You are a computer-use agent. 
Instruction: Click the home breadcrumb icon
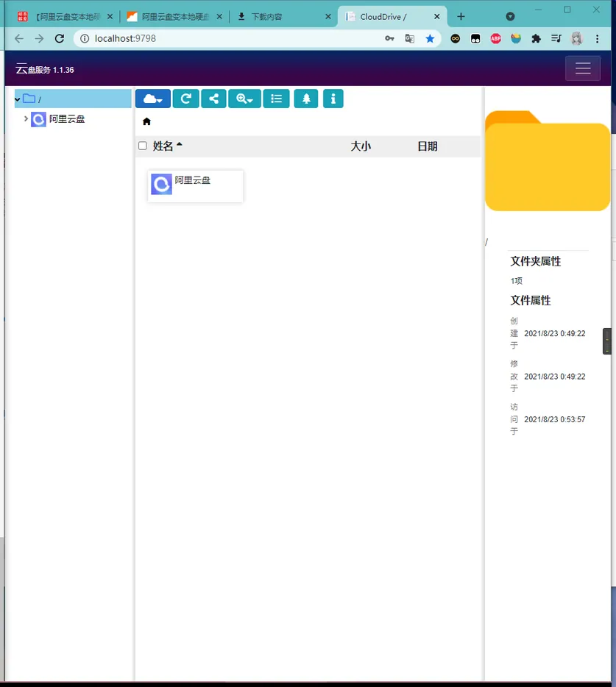tap(147, 121)
